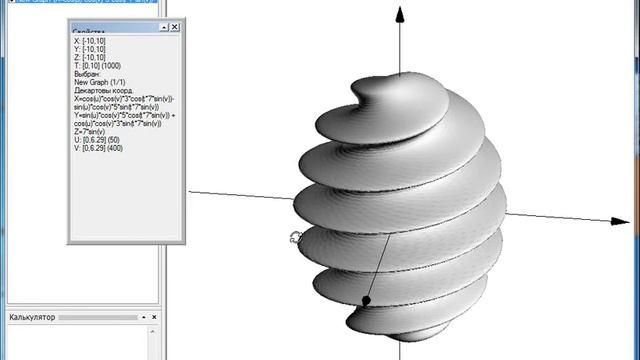Click the 'Выбран:' label
Viewport: 640px width, 360px height.
[87, 74]
